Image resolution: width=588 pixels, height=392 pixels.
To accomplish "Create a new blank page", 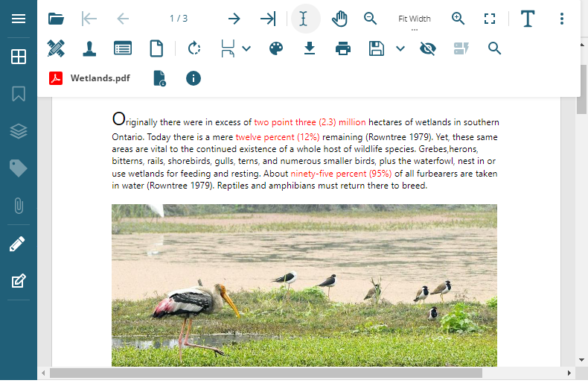I will (x=156, y=48).
